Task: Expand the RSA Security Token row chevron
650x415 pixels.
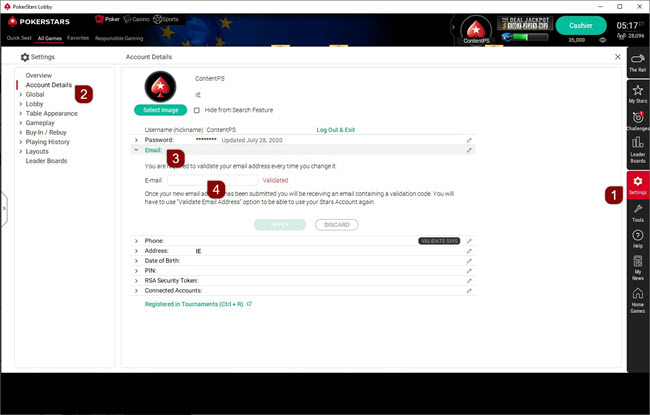Action: [x=136, y=281]
